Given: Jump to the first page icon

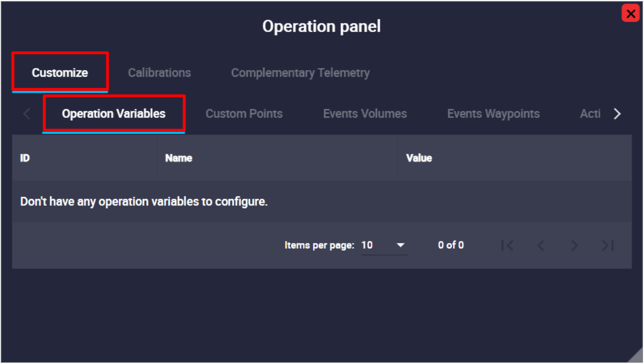Looking at the screenshot, I should coord(507,246).
